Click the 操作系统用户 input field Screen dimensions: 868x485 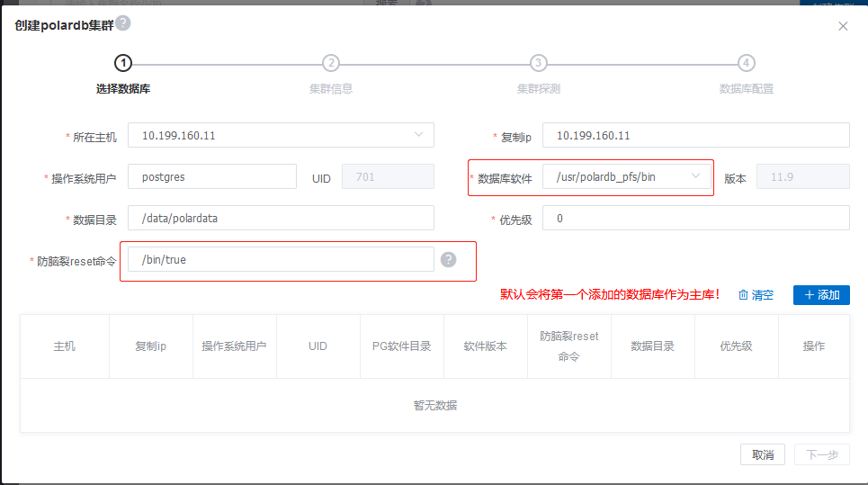point(212,176)
